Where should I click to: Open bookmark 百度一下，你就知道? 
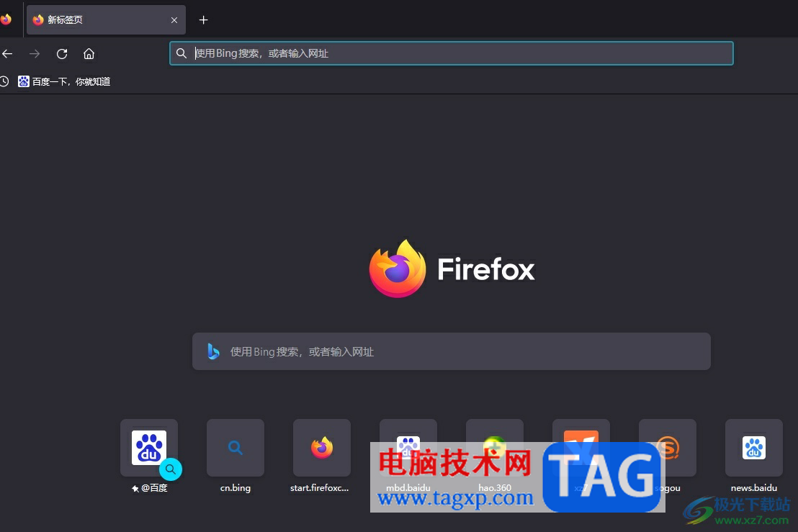pos(64,81)
